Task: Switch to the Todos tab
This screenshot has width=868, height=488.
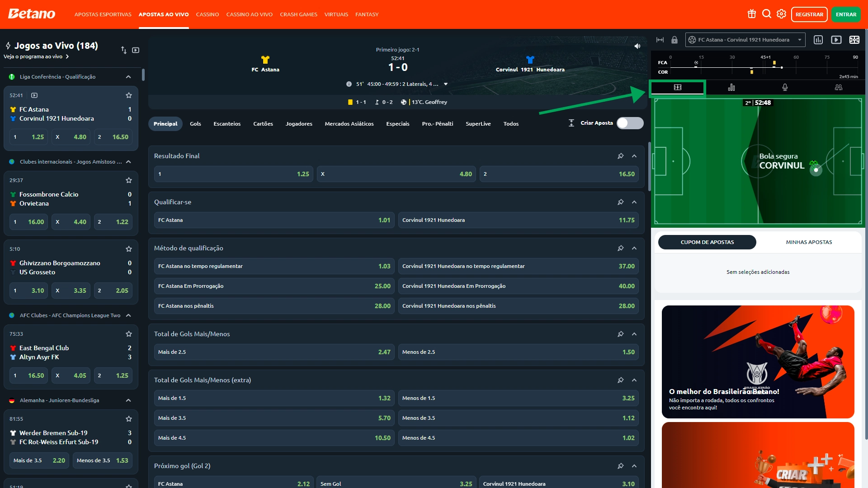Action: coord(511,124)
